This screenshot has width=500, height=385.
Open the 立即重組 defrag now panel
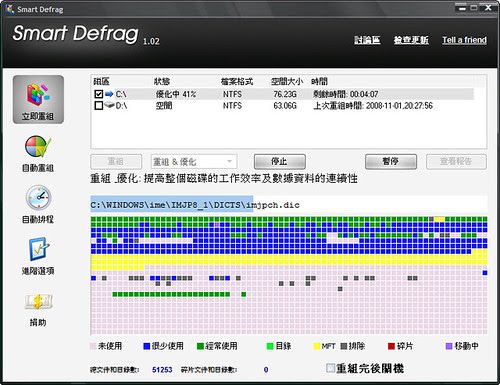[38, 99]
